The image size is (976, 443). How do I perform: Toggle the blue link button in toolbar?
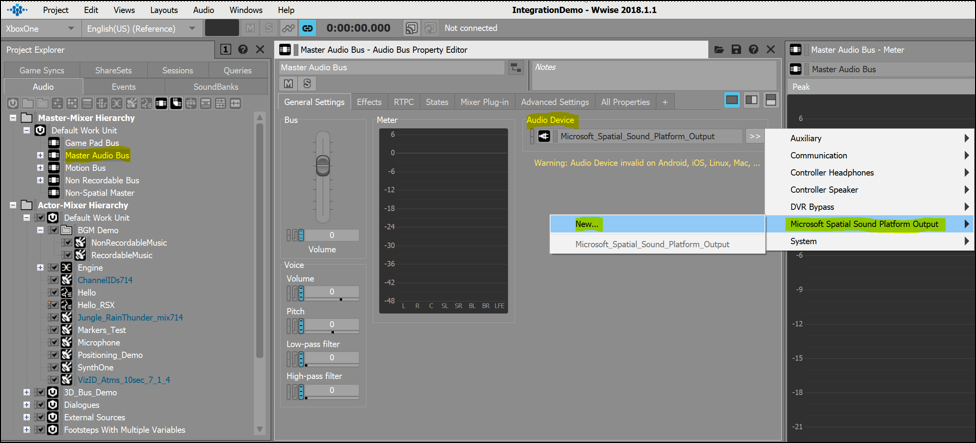pos(307,28)
